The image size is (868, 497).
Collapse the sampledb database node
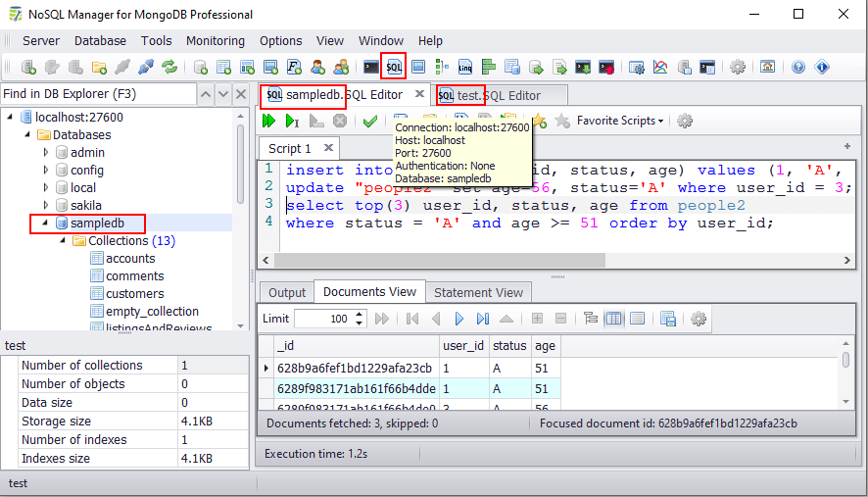coord(45,224)
